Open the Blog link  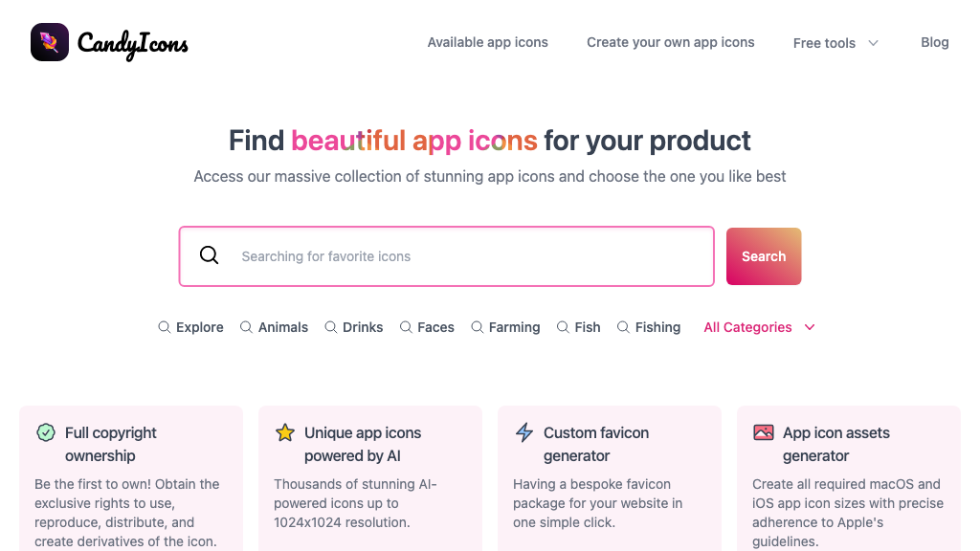[x=934, y=42]
